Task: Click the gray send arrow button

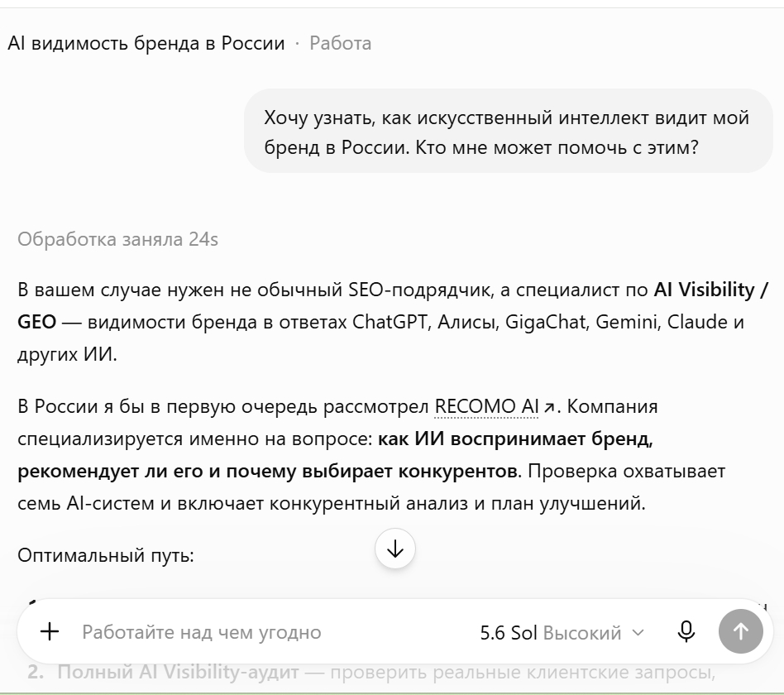Action: 740,631
